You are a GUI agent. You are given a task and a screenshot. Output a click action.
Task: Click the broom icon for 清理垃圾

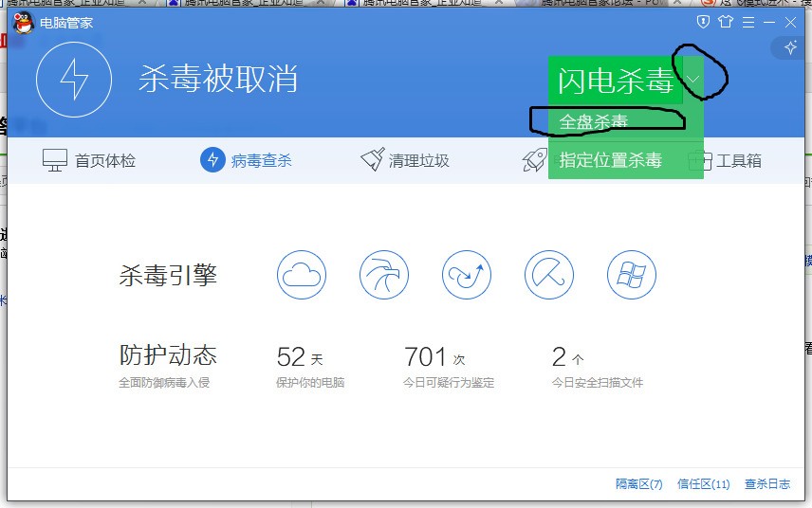coord(373,159)
